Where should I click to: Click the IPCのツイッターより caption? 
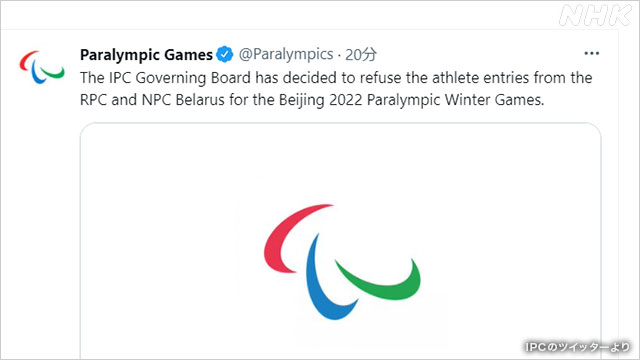pyautogui.click(x=578, y=347)
